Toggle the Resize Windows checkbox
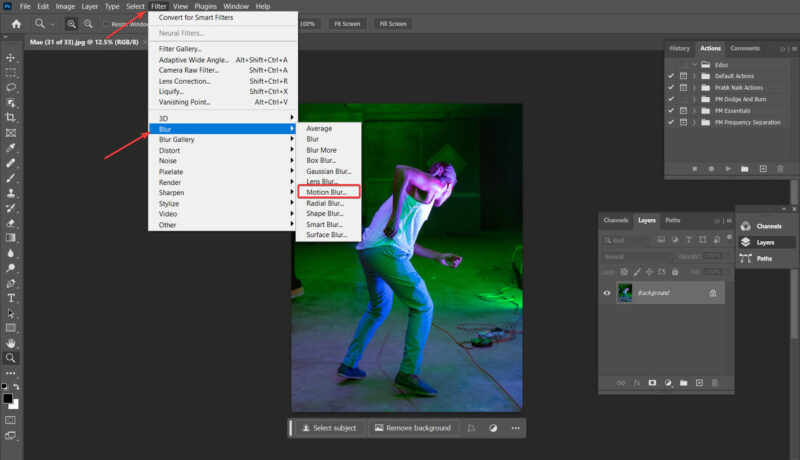This screenshot has height=460, width=800. click(106, 24)
